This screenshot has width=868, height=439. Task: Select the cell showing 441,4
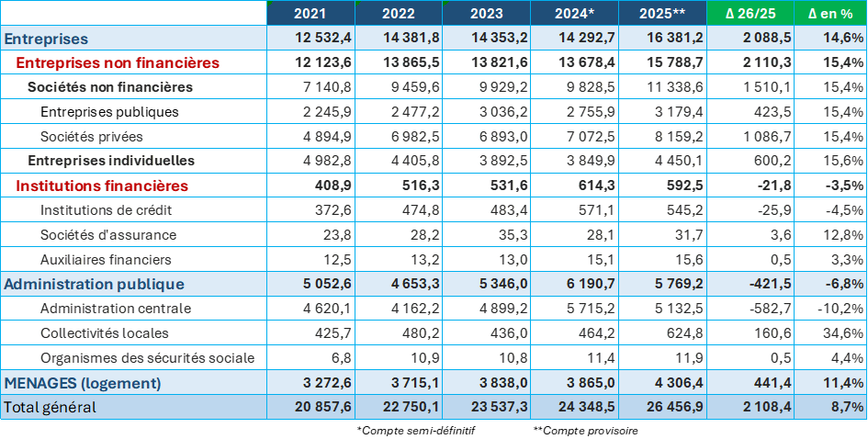pos(750,383)
